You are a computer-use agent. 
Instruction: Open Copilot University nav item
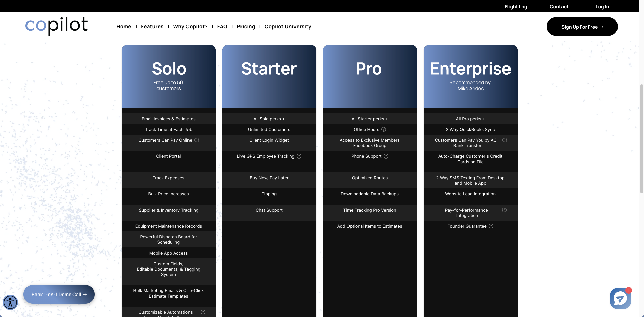[288, 27]
